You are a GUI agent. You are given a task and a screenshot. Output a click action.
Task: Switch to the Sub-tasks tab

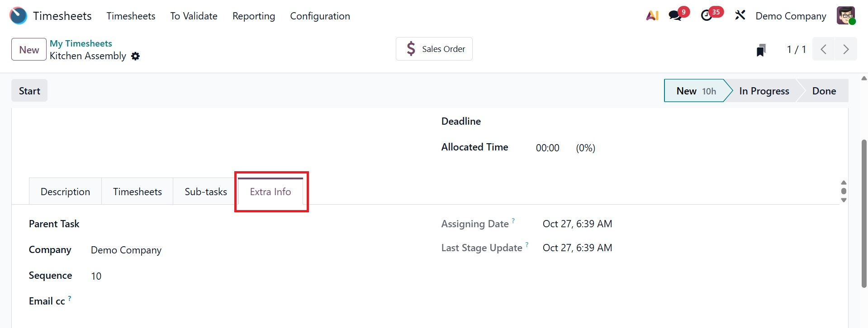[x=206, y=192]
